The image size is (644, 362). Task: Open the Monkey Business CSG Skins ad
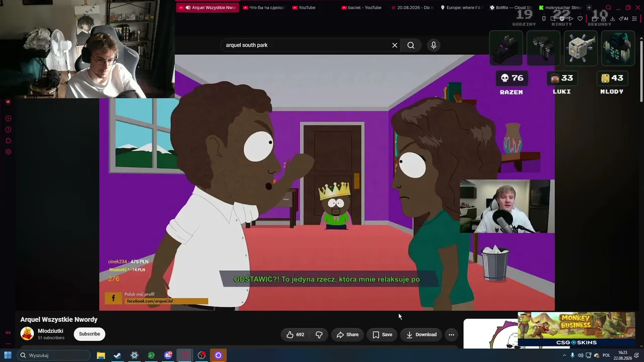577,329
